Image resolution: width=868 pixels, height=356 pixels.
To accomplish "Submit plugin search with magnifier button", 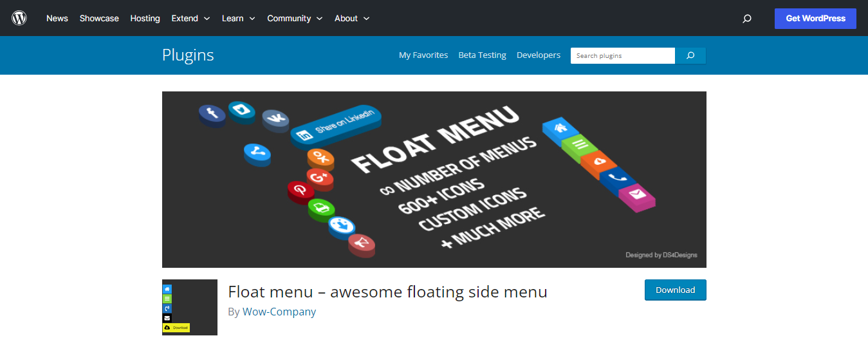I will pyautogui.click(x=690, y=55).
